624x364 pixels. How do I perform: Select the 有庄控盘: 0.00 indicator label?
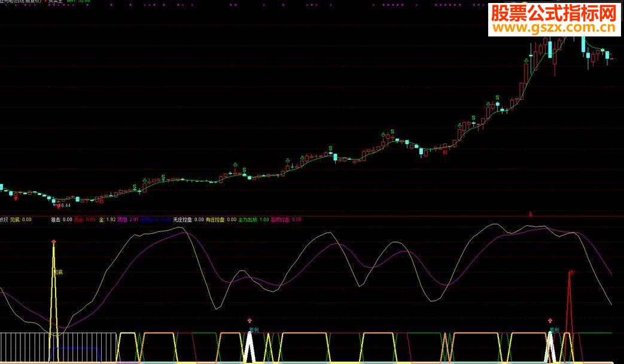point(221,219)
